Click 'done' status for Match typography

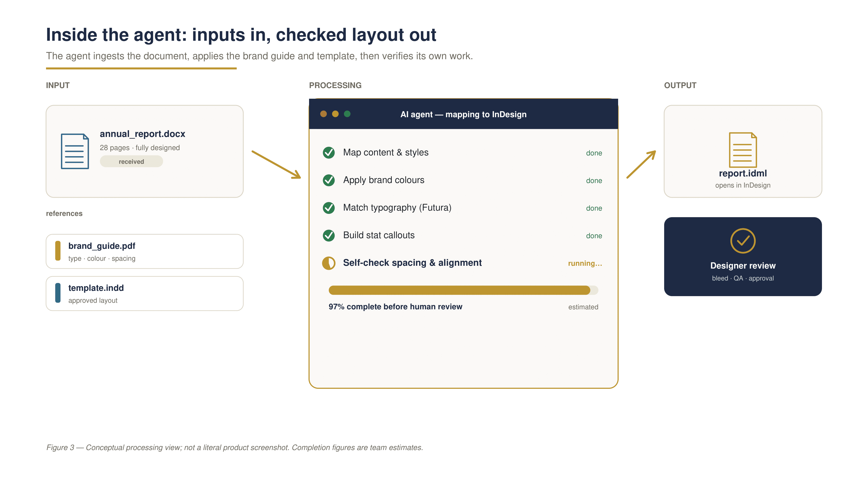(594, 208)
